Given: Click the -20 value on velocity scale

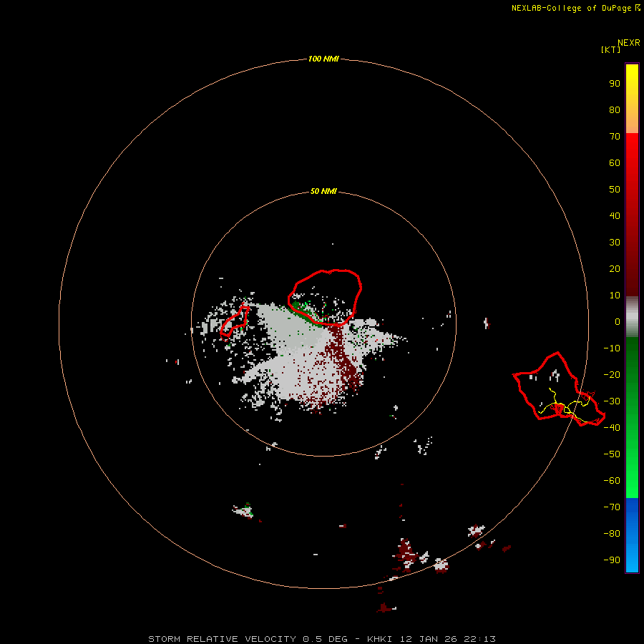Looking at the screenshot, I should (x=612, y=374).
